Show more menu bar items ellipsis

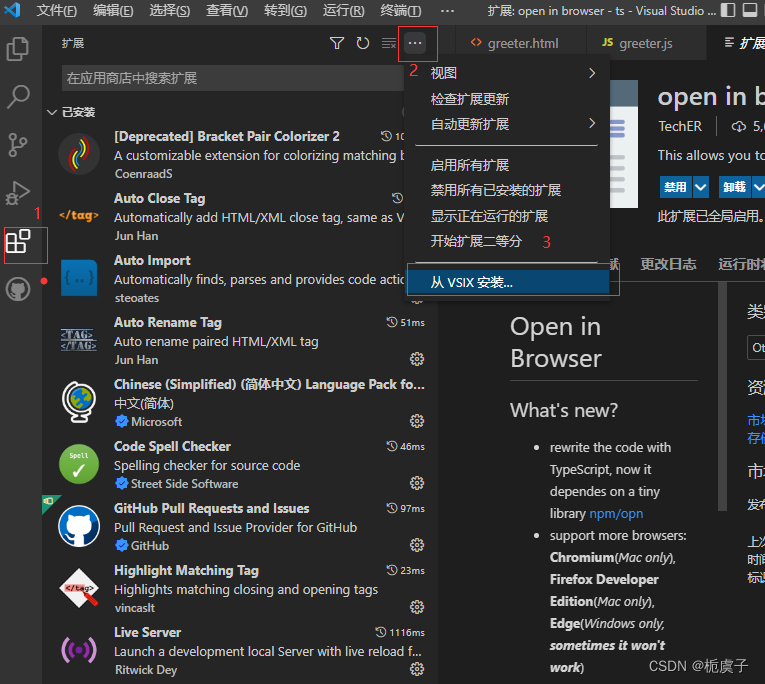447,11
